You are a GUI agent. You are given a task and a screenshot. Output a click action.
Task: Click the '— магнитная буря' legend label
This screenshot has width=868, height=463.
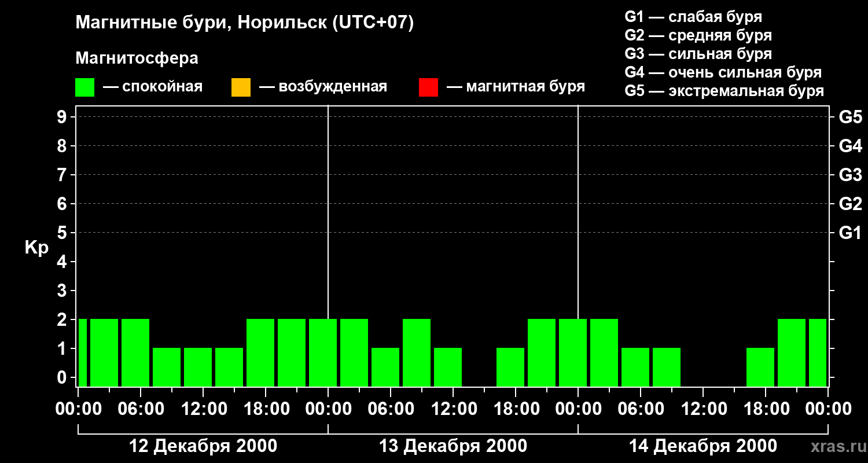click(516, 87)
